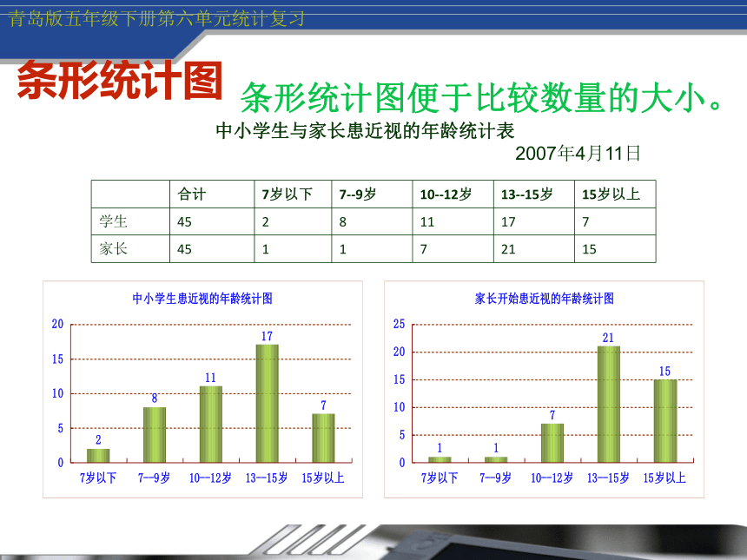The height and width of the screenshot is (560, 747).
Task: Select the parent chart bar labeled 15
Action: point(665,421)
